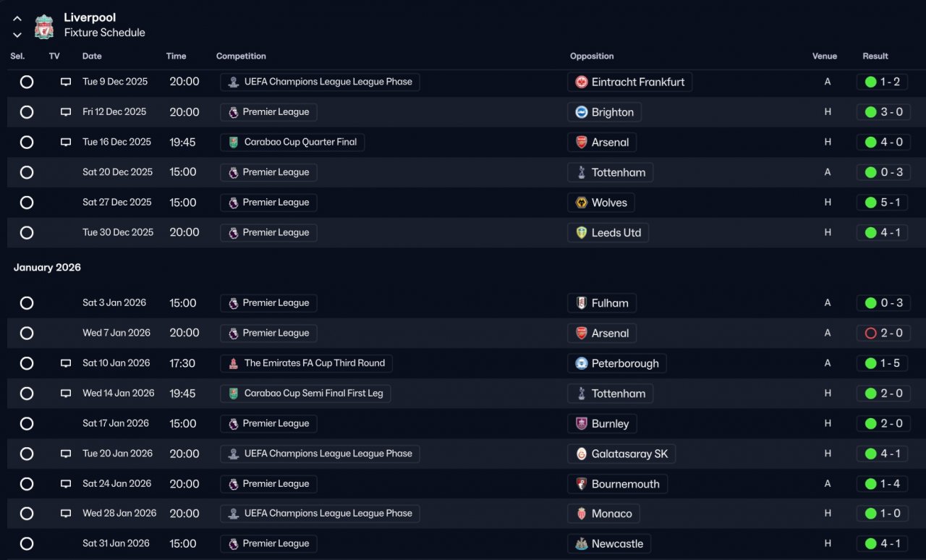Click the TV icon for Brighton match

(x=66, y=112)
